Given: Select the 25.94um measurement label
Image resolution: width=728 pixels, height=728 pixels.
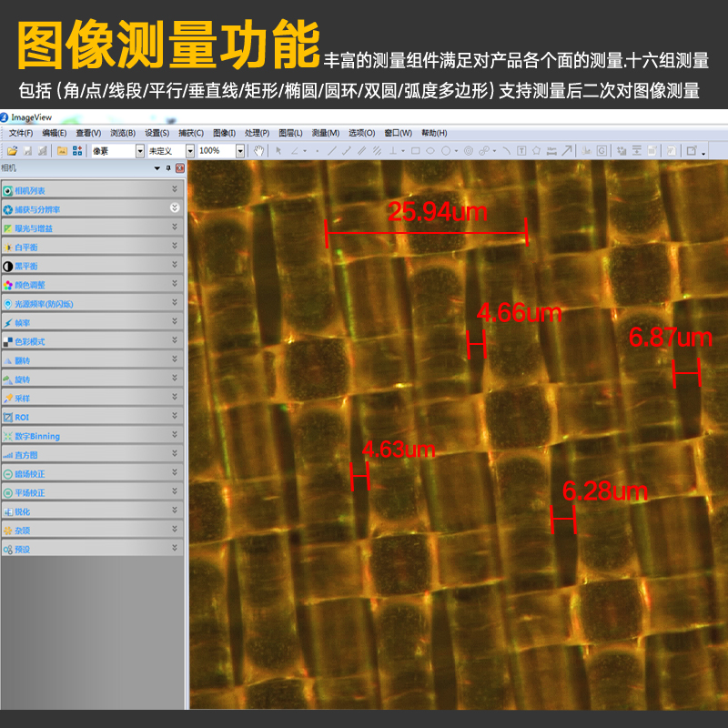Looking at the screenshot, I should tap(438, 212).
